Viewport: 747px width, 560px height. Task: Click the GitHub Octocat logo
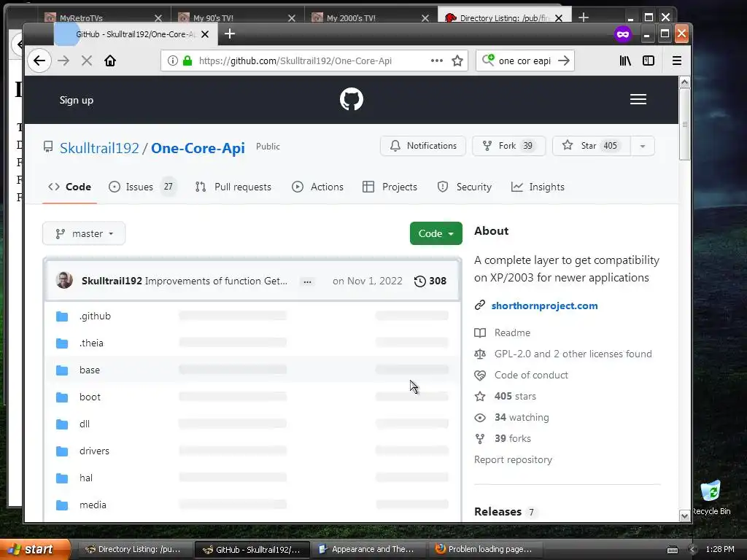pos(352,99)
